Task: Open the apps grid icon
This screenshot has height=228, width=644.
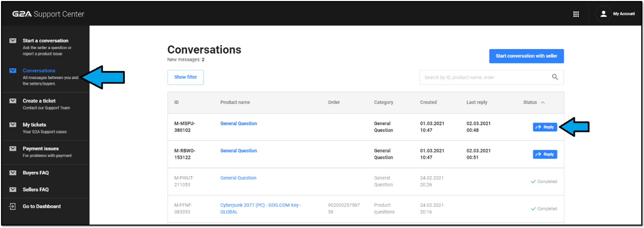Action: click(576, 14)
